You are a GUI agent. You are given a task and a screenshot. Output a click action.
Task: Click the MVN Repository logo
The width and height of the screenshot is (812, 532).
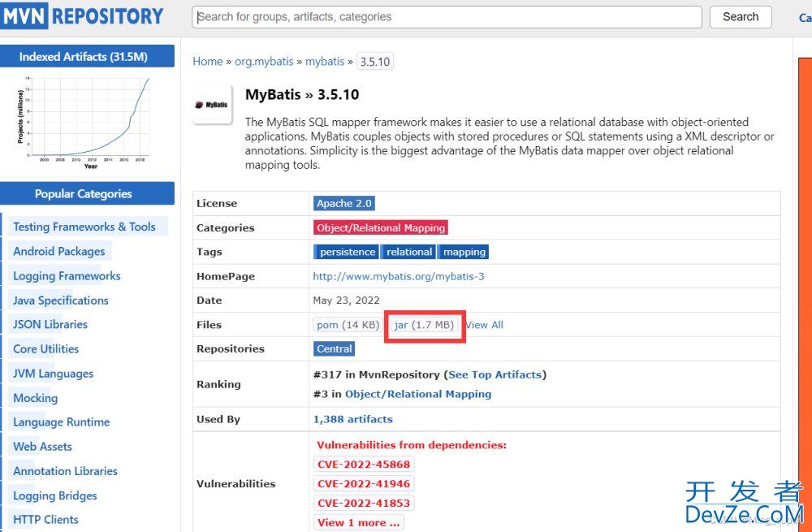pyautogui.click(x=82, y=16)
